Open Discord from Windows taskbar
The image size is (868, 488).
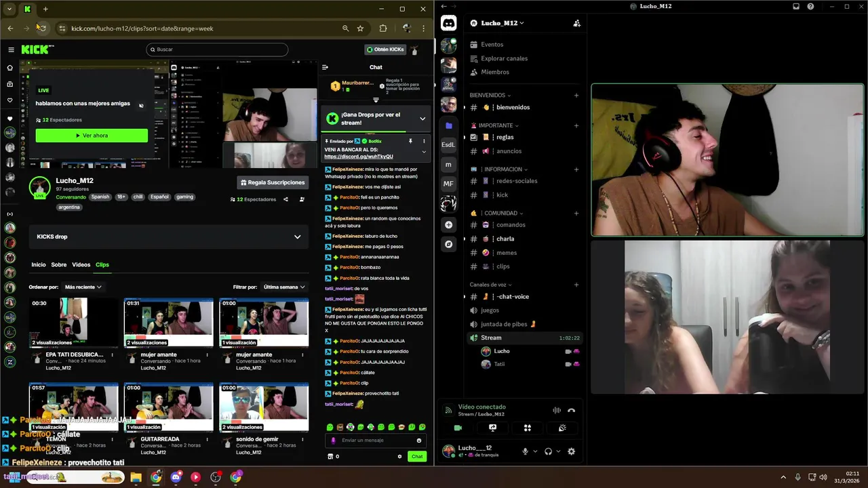coord(176,477)
